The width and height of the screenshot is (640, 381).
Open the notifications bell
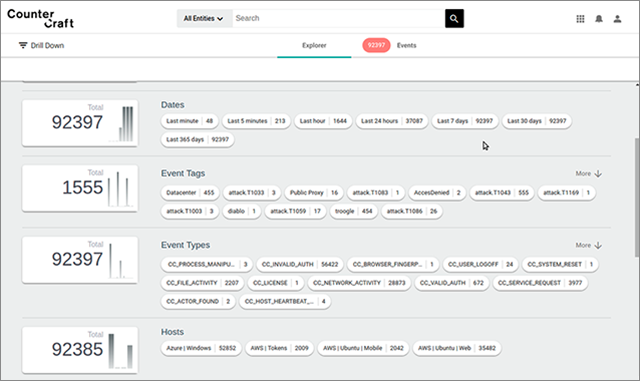599,19
